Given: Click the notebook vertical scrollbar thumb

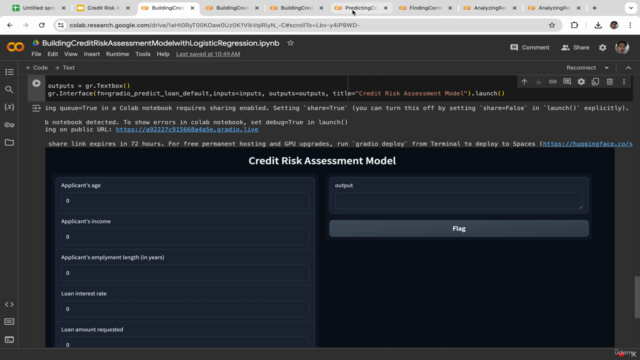Looking at the screenshot, I should (x=637, y=297).
